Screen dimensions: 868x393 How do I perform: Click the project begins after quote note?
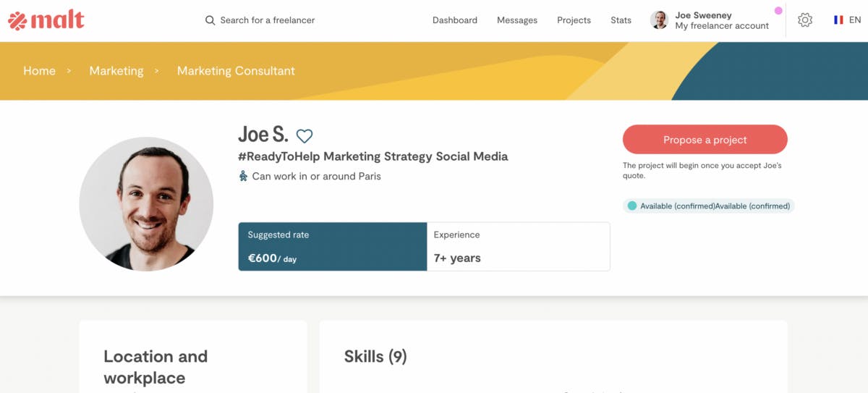pyautogui.click(x=702, y=171)
